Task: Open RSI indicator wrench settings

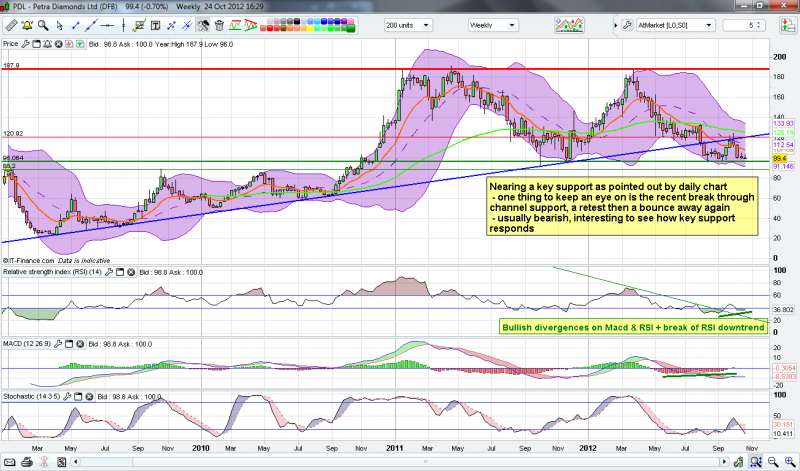Action: tap(106, 271)
